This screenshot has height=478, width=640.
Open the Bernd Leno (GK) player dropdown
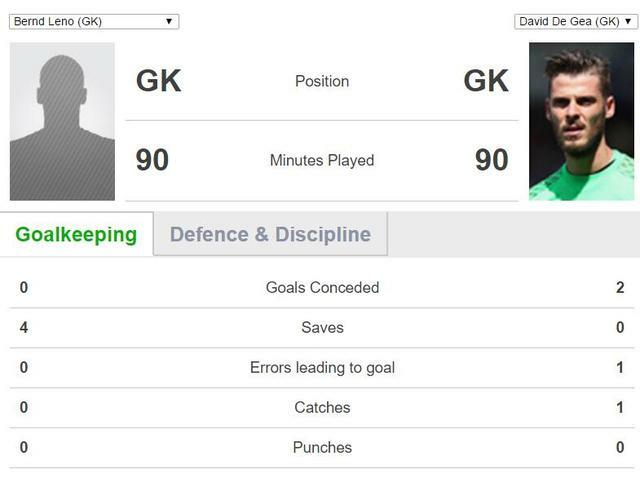[94, 21]
